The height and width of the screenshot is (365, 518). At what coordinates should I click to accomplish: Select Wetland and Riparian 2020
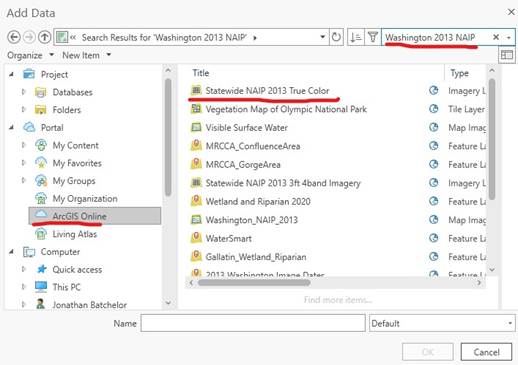point(258,201)
